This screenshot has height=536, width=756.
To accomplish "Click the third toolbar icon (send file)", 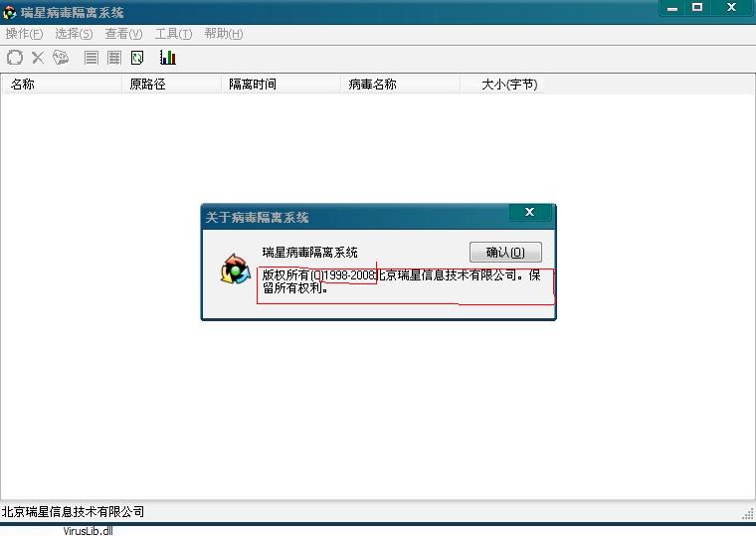I will click(x=61, y=58).
